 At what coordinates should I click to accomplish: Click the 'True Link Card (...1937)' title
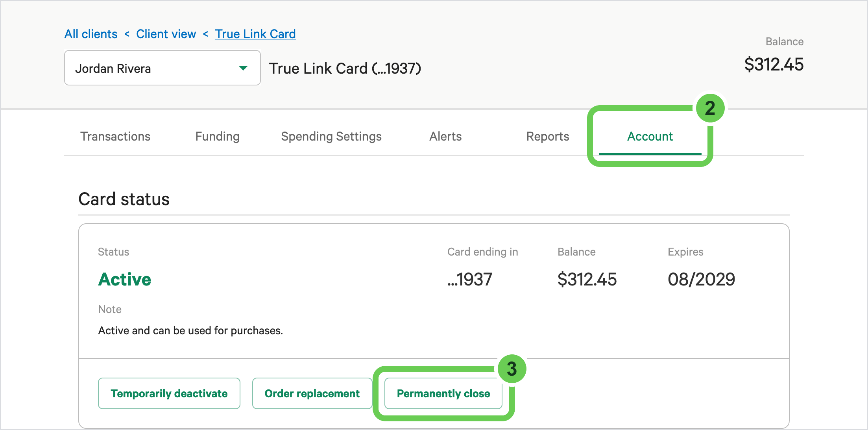[x=345, y=69]
